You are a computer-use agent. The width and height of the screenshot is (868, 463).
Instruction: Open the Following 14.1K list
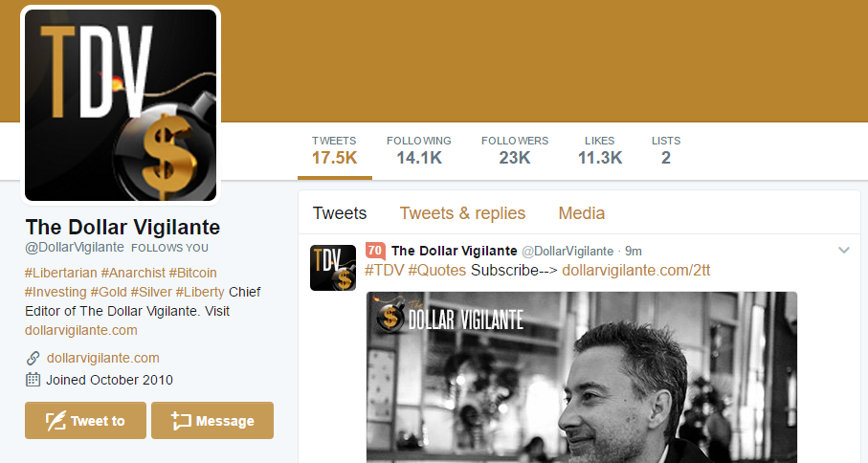419,150
